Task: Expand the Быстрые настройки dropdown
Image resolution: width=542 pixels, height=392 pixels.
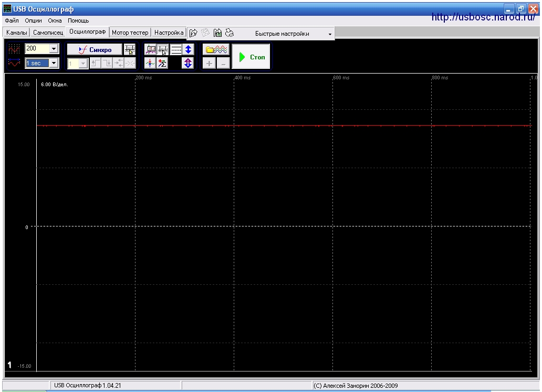Action: pyautogui.click(x=330, y=34)
